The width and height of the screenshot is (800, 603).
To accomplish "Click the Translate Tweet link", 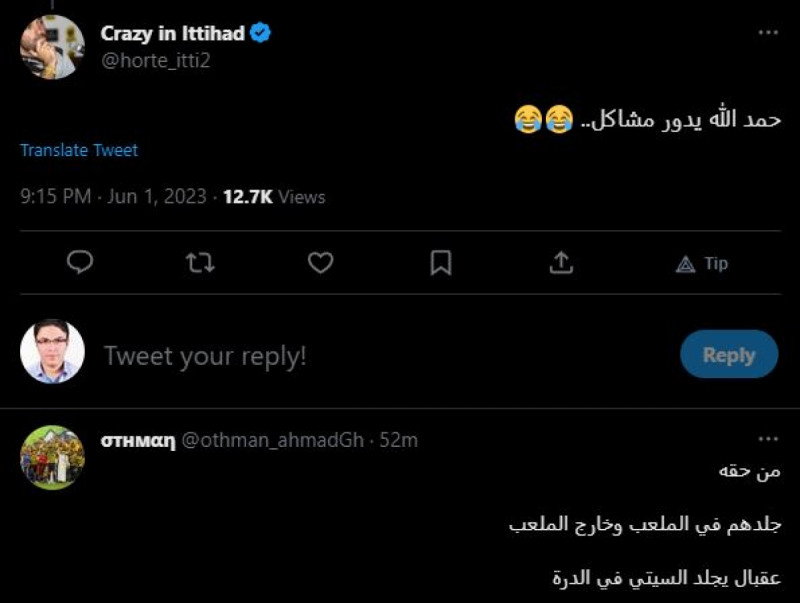I will coord(78,150).
